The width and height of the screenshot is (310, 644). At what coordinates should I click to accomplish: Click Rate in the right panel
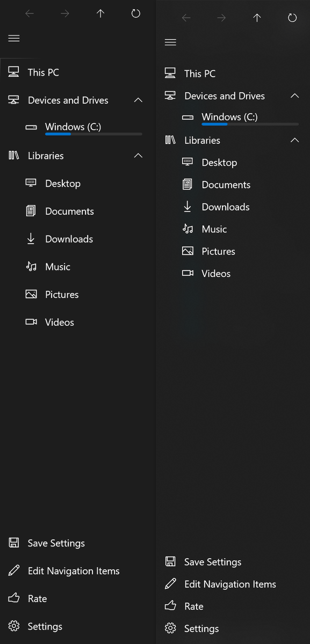[193, 606]
